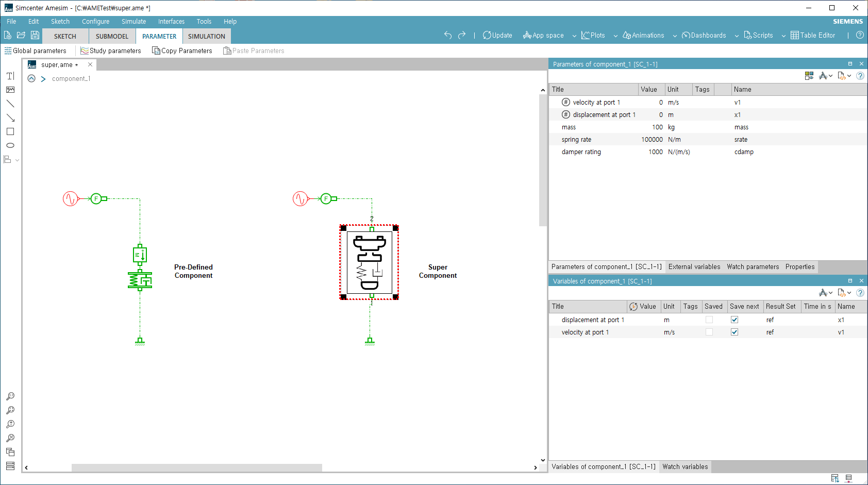Image resolution: width=868 pixels, height=485 pixels.
Task: Select the insert image tool
Action: (10, 90)
